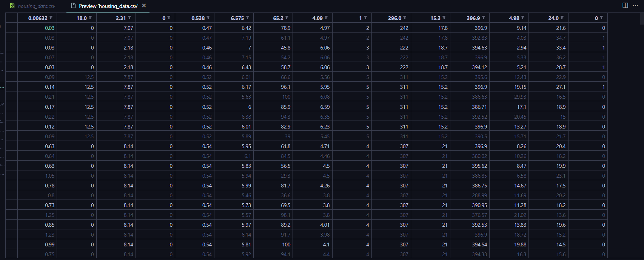This screenshot has height=260, width=644.
Task: Open filter for the 1 column
Action: point(365,18)
